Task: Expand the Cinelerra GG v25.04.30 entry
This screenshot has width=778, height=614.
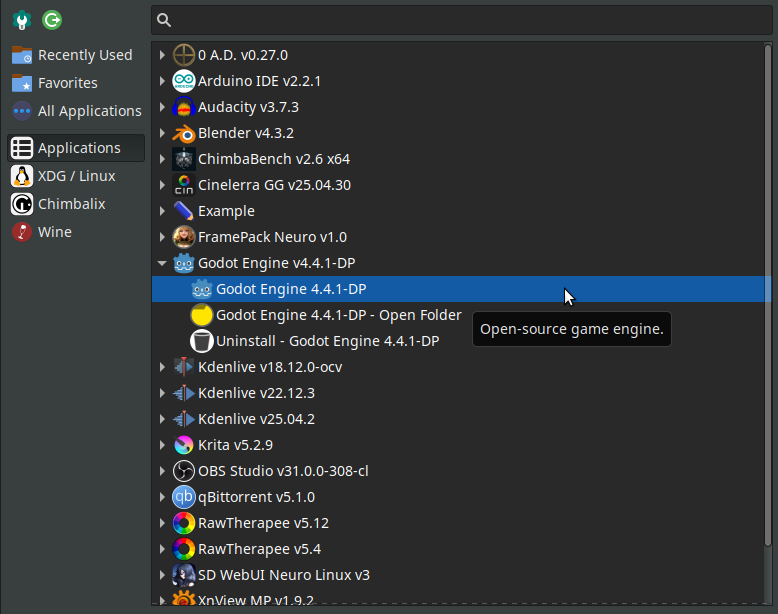Action: (x=162, y=185)
